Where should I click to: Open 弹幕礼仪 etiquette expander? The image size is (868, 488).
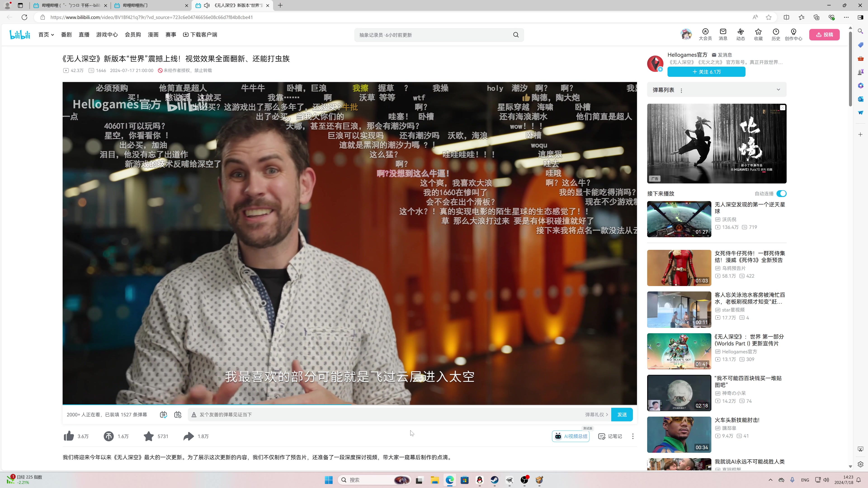(x=597, y=415)
